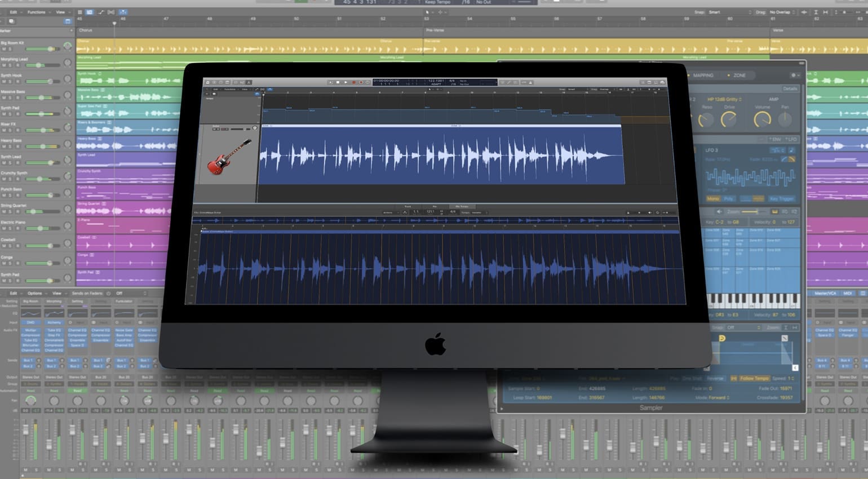Select Poly mode under LFO 3
868x479 pixels.
728,198
